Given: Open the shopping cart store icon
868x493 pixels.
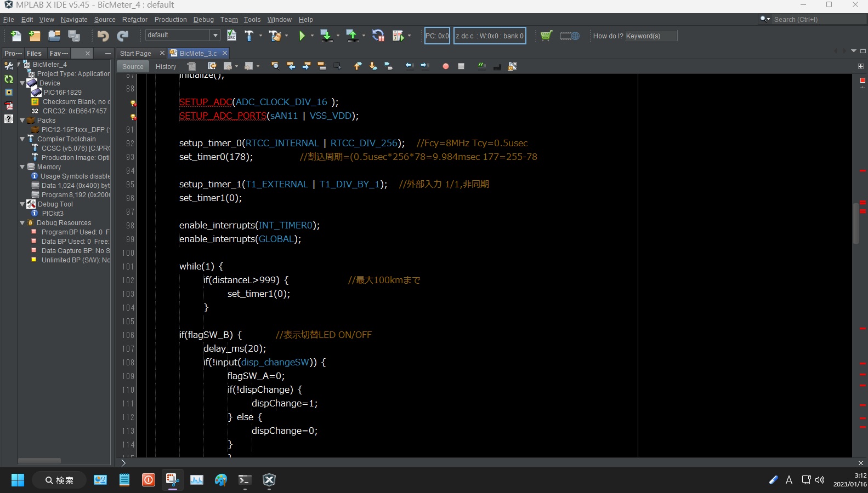Looking at the screenshot, I should pyautogui.click(x=546, y=36).
